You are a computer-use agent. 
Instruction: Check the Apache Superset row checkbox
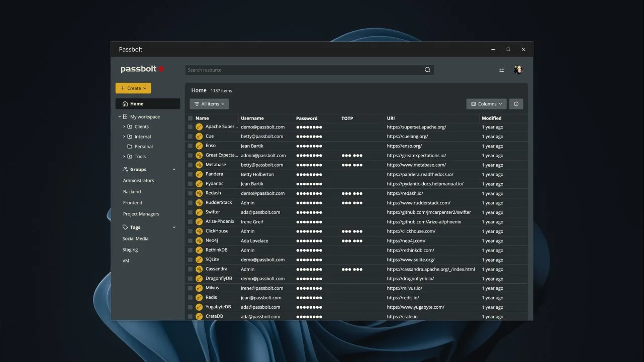190,127
